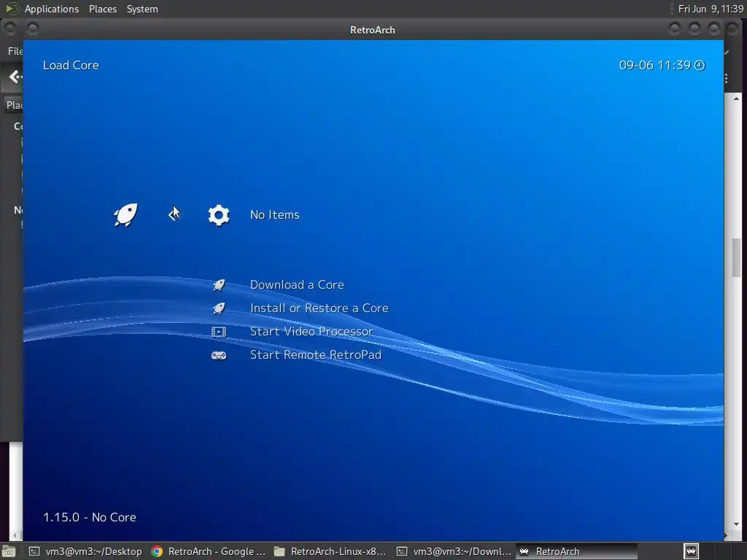Open Install or Restore a Core
Screen dimensions: 747x560
pos(320,308)
